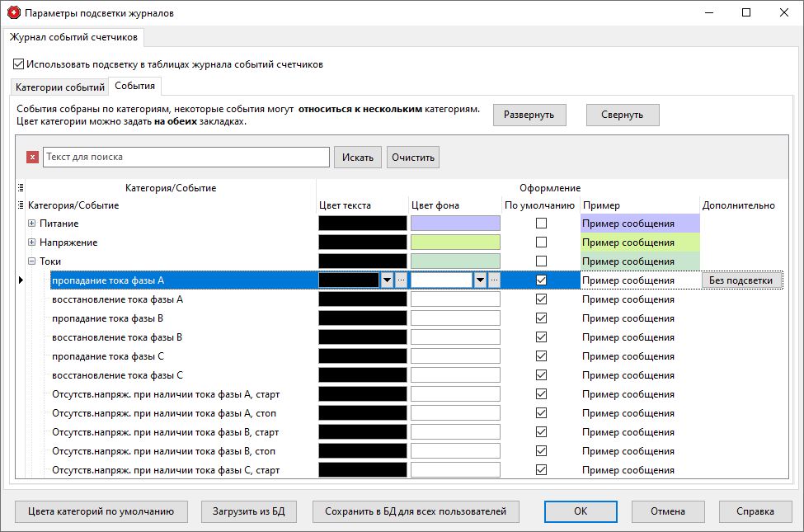Screen dimensions: 804x532
Task: Uncheck default for восстановление тока фазы A
Action: 541,299
